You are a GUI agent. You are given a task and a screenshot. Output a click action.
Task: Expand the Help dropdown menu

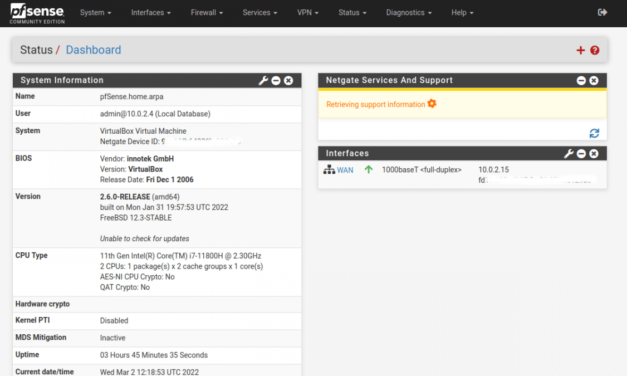[x=462, y=13]
